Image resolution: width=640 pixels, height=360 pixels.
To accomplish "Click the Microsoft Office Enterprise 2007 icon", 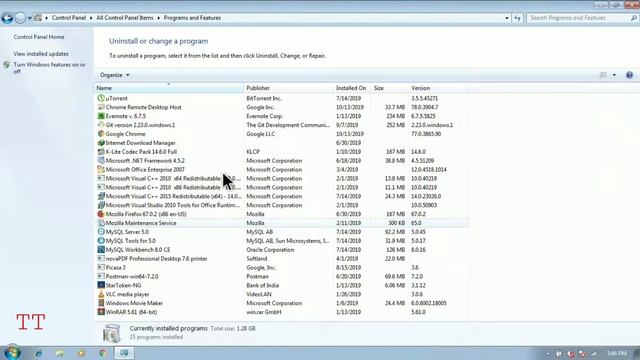I will [x=101, y=169].
